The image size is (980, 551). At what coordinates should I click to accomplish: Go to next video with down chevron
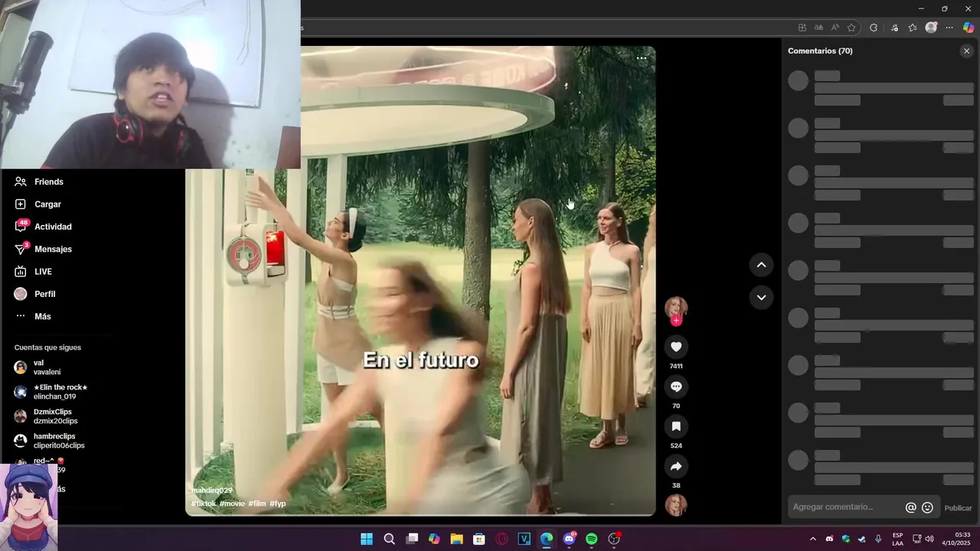point(761,297)
